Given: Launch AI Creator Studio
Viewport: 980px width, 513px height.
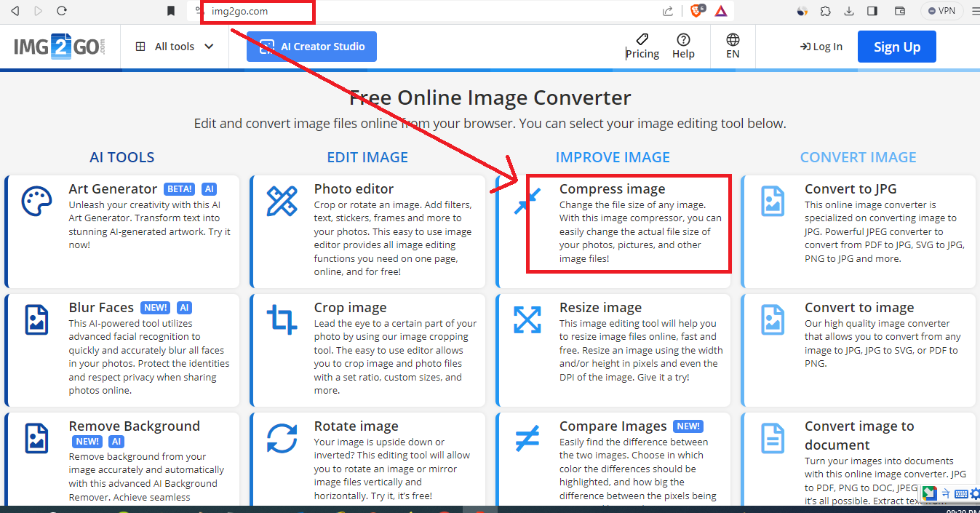Looking at the screenshot, I should [311, 47].
